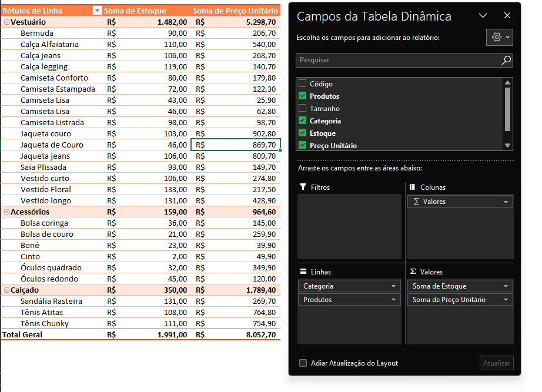Select the Saia Plissada row label

pyautogui.click(x=44, y=167)
